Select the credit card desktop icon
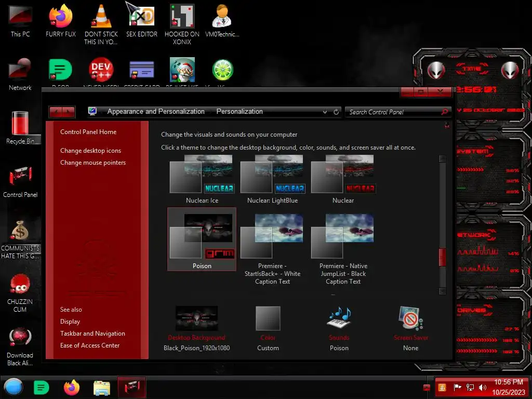 pos(141,70)
